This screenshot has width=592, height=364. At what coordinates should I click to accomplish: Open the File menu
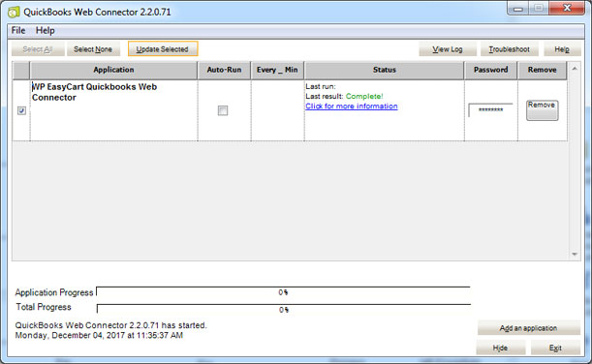point(18,31)
